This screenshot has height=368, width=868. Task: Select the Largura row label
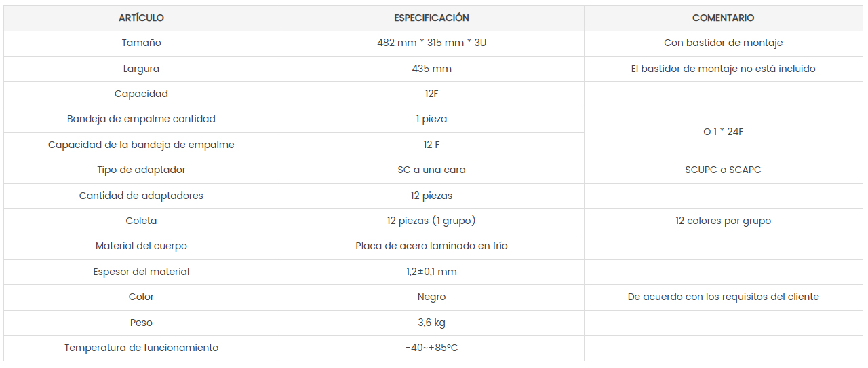tap(141, 69)
